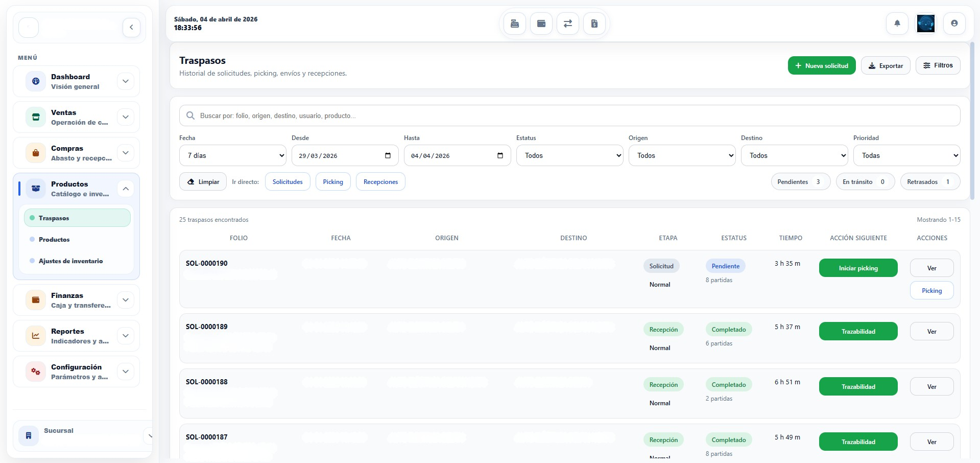This screenshot has width=980, height=463.
Task: Toggle the Pendientes quick filter chip
Action: coord(800,182)
